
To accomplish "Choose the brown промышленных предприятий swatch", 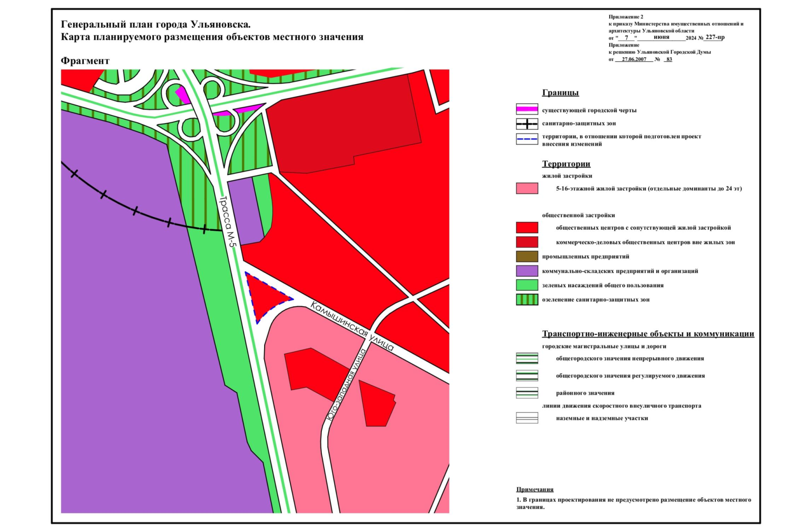I will click(527, 257).
